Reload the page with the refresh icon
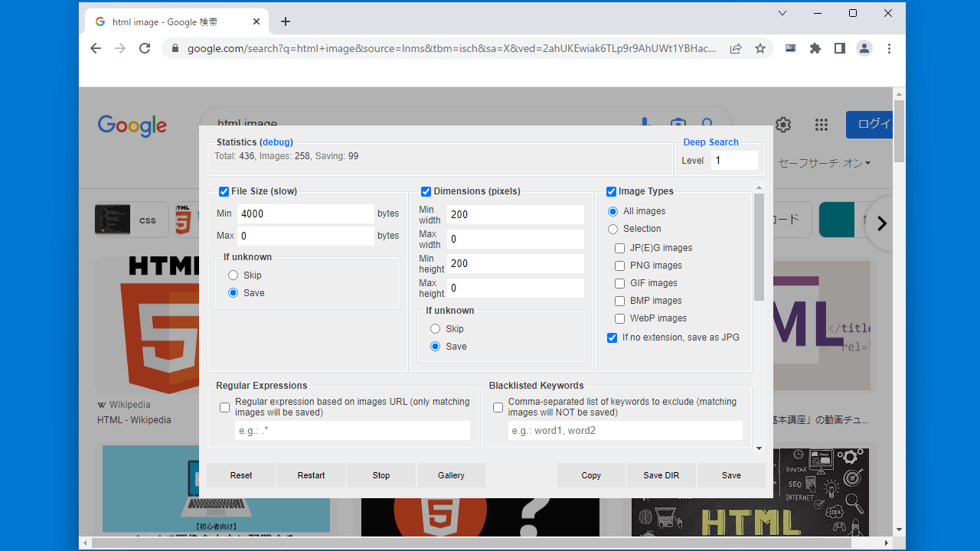The image size is (980, 551). (x=145, y=48)
